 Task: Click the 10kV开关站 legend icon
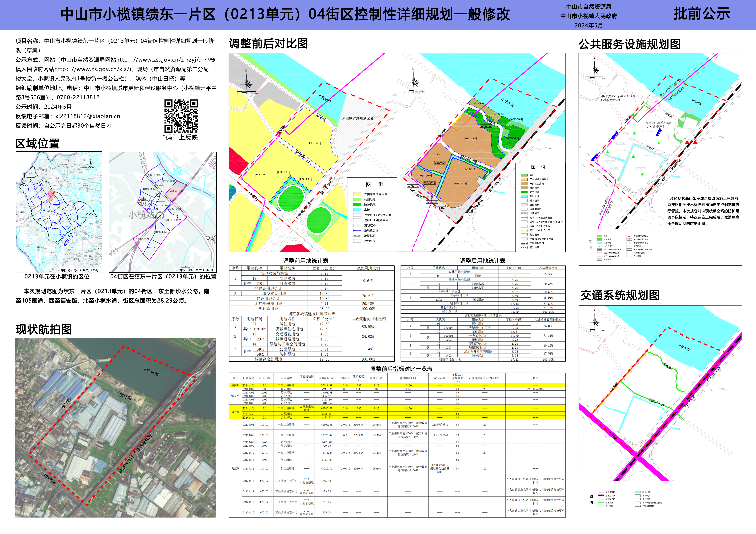(599, 246)
